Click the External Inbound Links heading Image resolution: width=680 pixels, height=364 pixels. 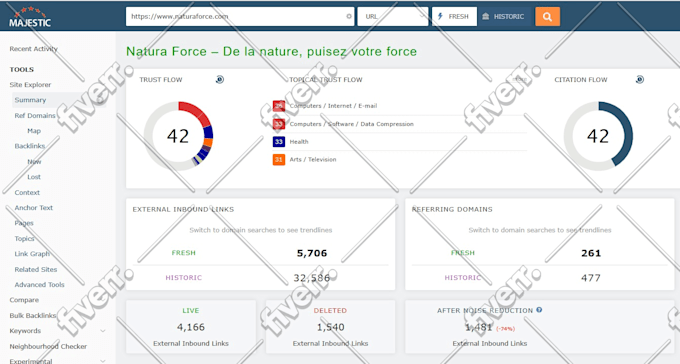pos(183,209)
